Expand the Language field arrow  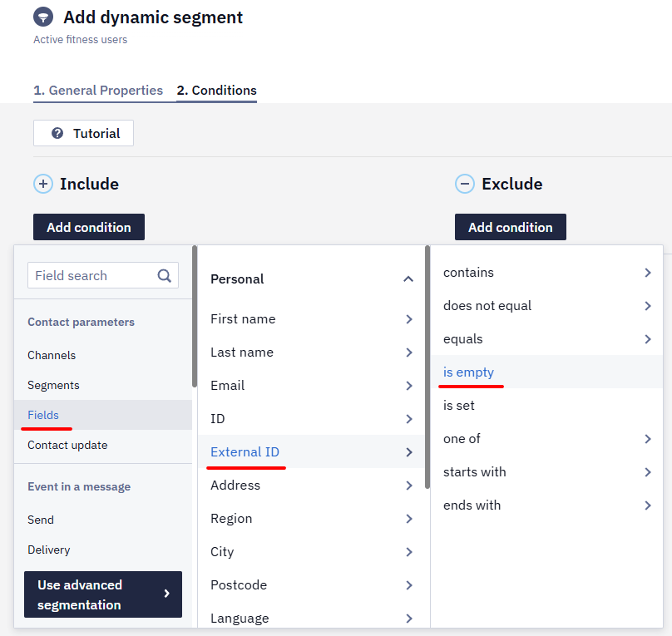(x=409, y=618)
